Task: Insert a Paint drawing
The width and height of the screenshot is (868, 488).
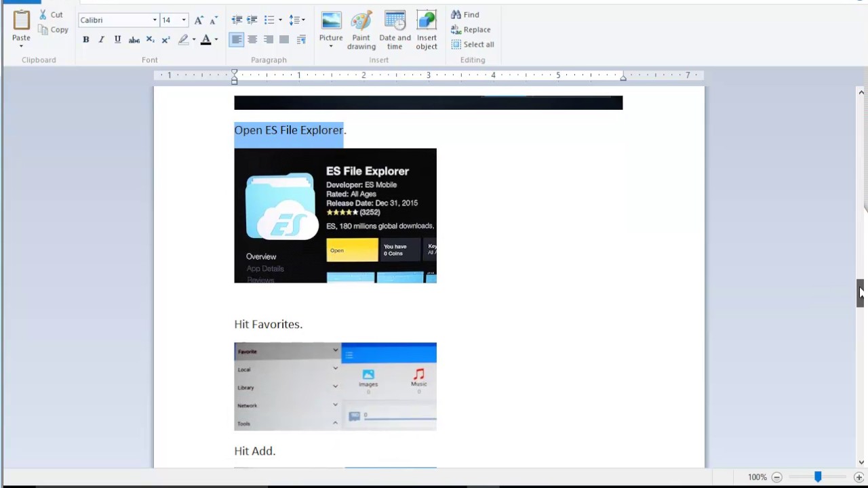Action: pos(361,30)
